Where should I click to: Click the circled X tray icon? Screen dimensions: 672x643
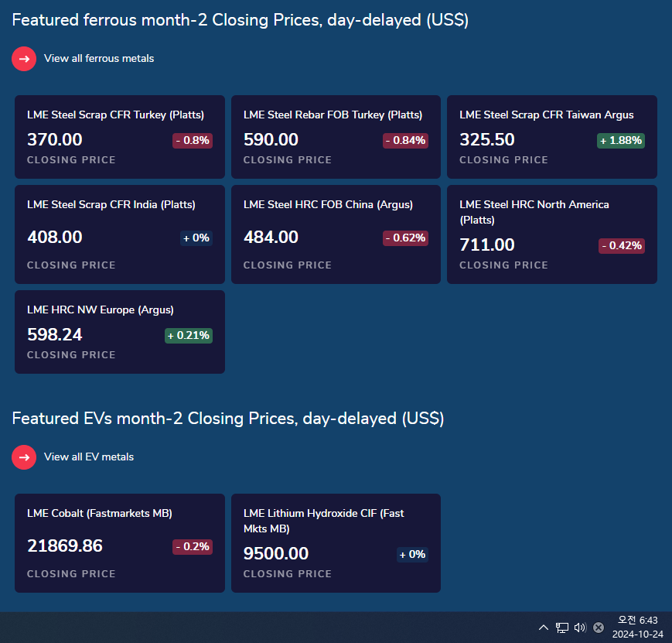coord(599,628)
